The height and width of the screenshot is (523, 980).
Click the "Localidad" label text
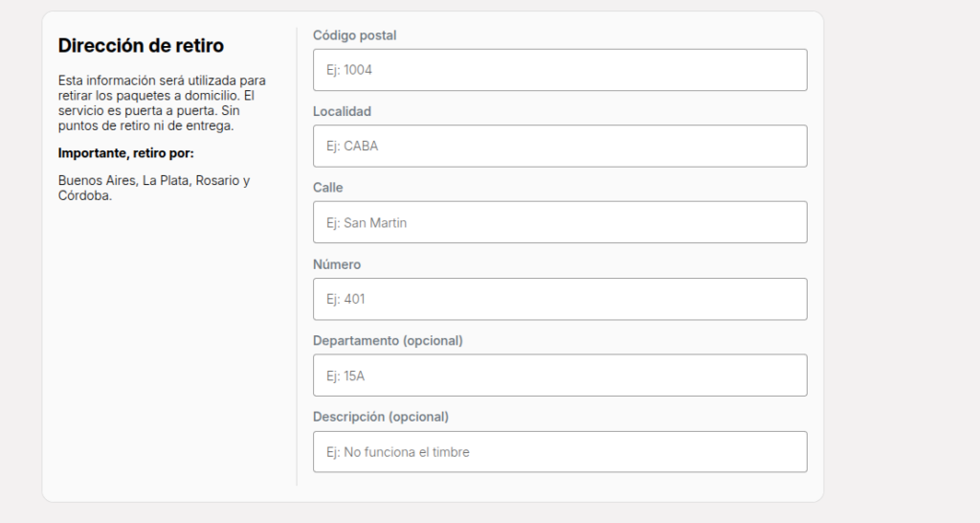[x=342, y=111]
